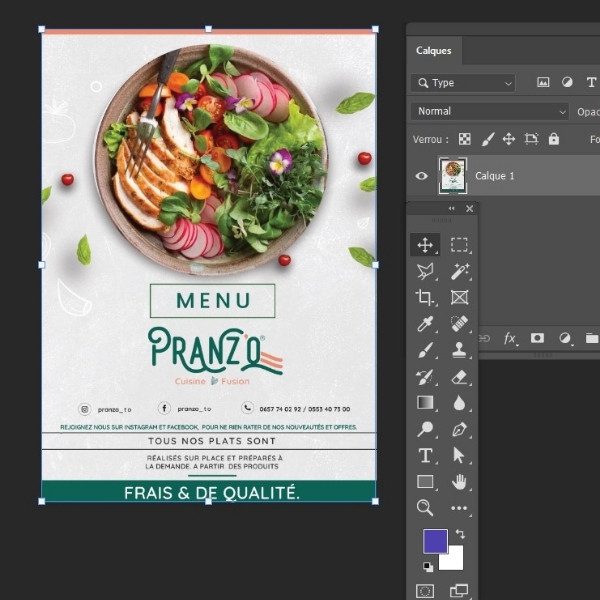Toggle lock all padlock icon
Image resolution: width=600 pixels, height=600 pixels.
(554, 139)
